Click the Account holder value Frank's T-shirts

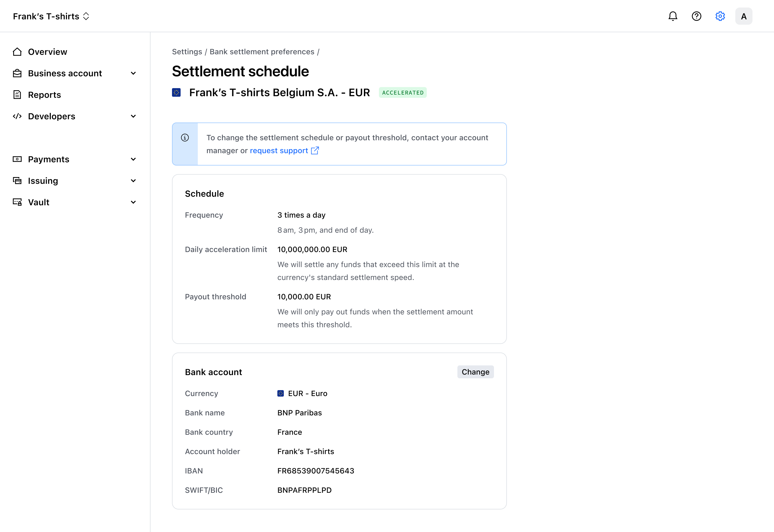[x=306, y=452]
